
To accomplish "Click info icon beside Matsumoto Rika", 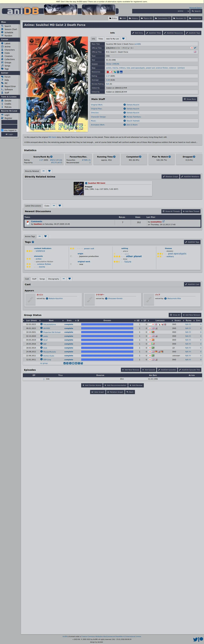I will tap(166, 299).
